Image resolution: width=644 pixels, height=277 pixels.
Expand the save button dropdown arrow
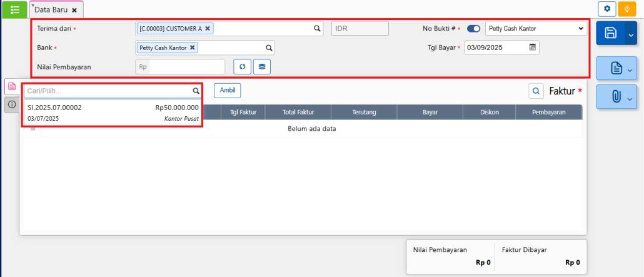(x=630, y=33)
